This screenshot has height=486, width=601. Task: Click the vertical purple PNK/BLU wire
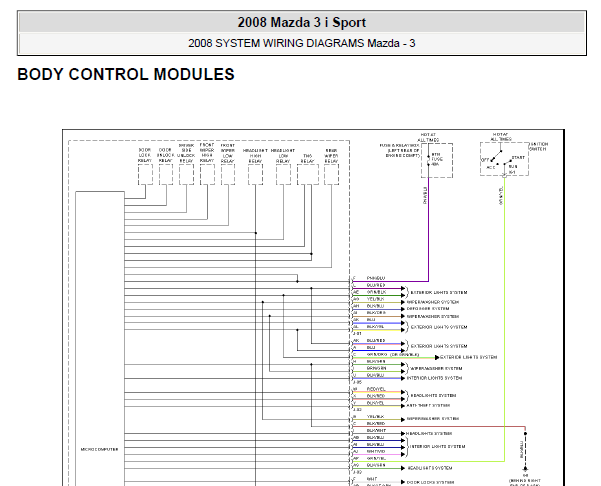(x=429, y=230)
